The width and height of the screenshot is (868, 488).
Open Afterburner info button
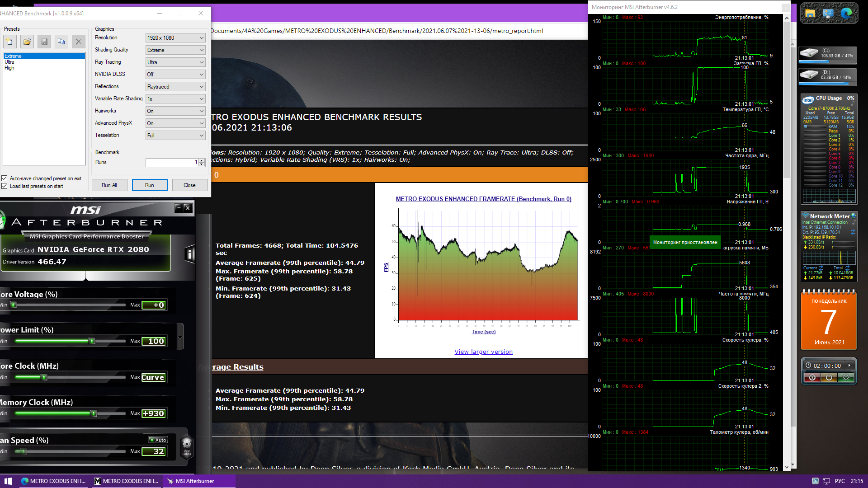(190, 254)
